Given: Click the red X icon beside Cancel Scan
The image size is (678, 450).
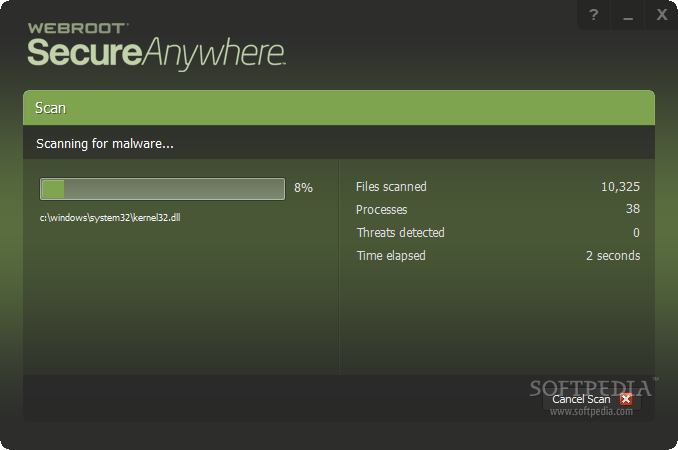Looking at the screenshot, I should pyautogui.click(x=626, y=399).
